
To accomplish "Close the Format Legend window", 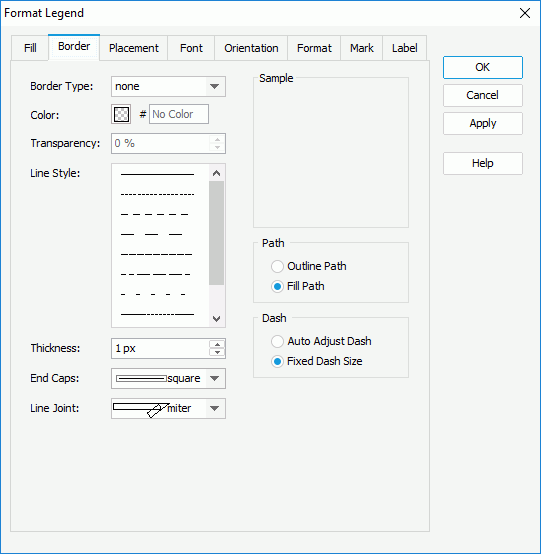I will point(525,13).
